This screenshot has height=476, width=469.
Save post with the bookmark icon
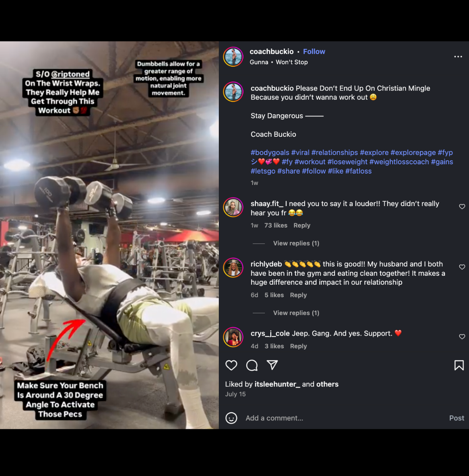tap(459, 365)
